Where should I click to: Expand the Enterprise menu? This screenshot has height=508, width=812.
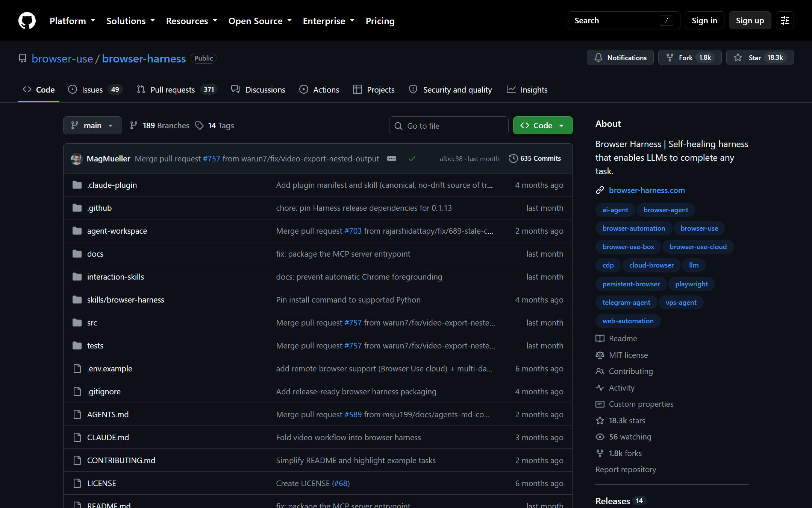(329, 21)
